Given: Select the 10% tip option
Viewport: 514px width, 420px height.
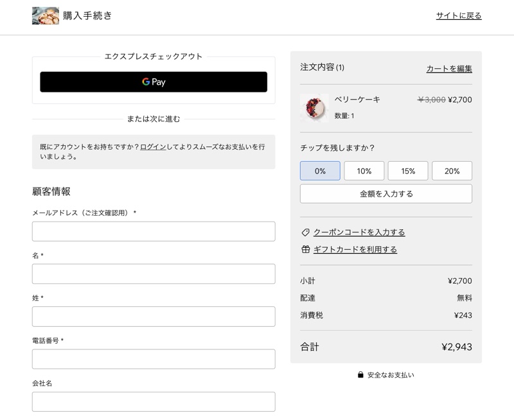Looking at the screenshot, I should pyautogui.click(x=364, y=171).
